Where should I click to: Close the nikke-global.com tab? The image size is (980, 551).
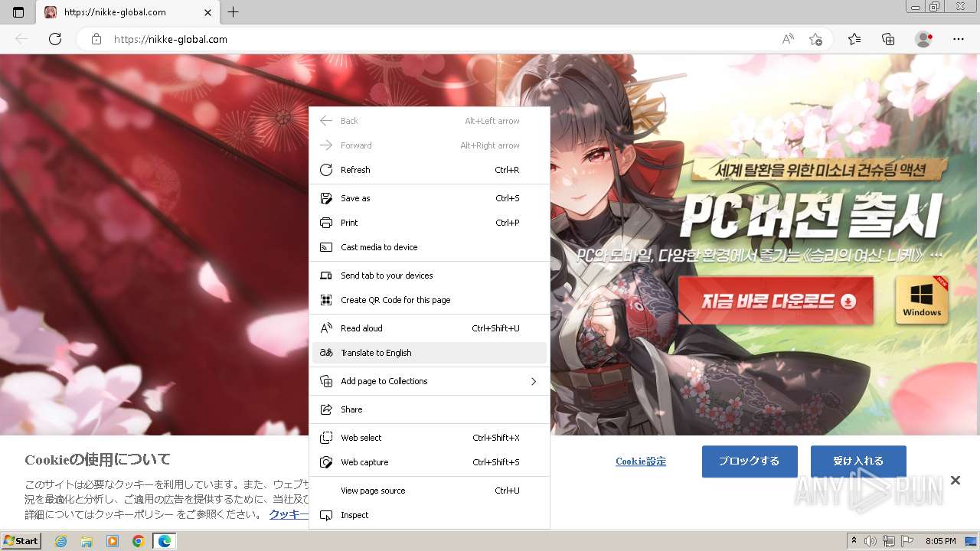[x=208, y=12]
